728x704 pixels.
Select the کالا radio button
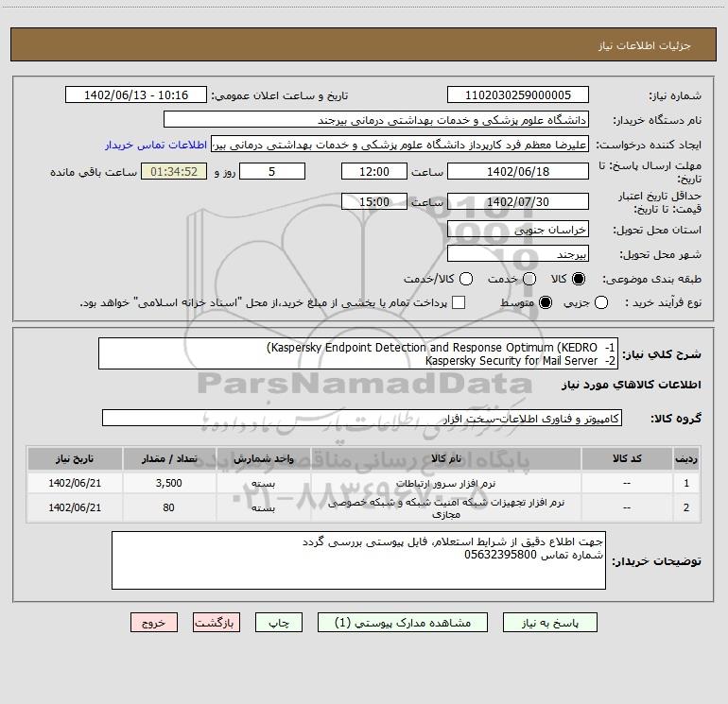[579, 279]
